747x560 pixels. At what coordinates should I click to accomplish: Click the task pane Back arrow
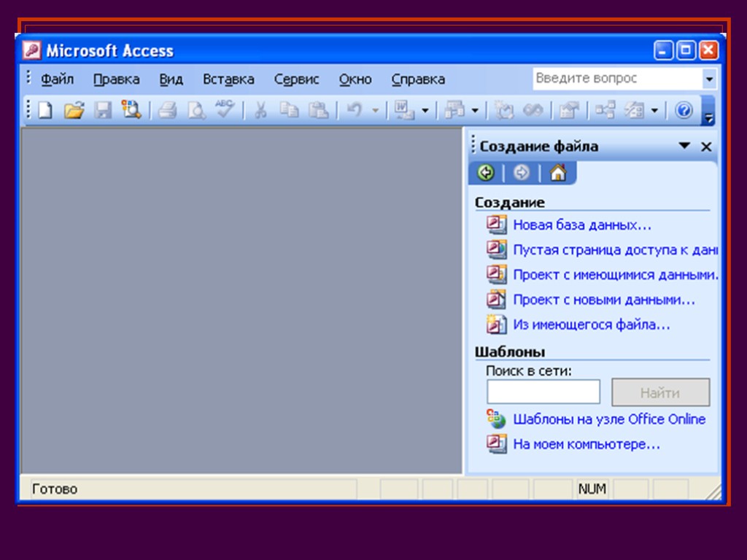pyautogui.click(x=485, y=172)
